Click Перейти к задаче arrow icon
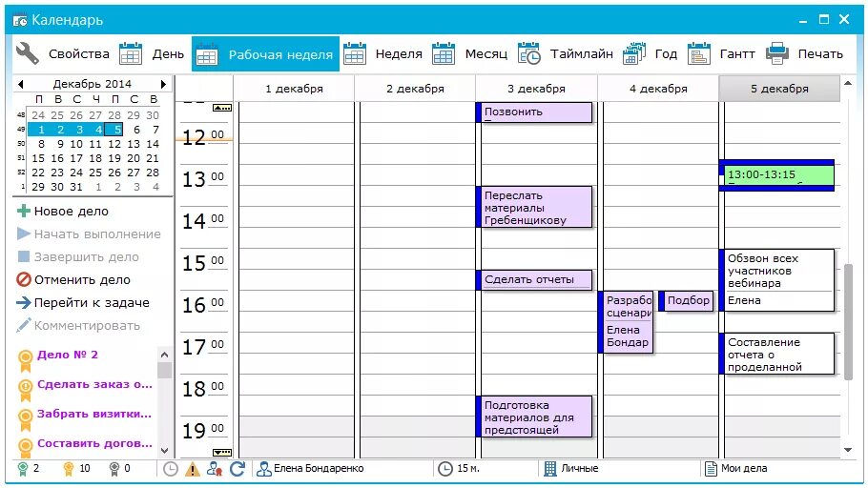868x488 pixels. pos(24,303)
